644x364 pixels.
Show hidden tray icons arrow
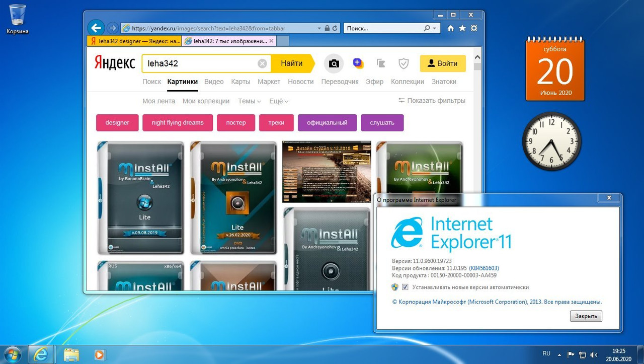click(560, 354)
